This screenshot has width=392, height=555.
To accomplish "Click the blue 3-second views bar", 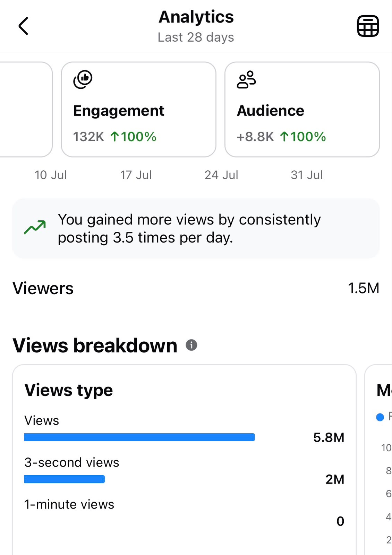I will point(65,479).
